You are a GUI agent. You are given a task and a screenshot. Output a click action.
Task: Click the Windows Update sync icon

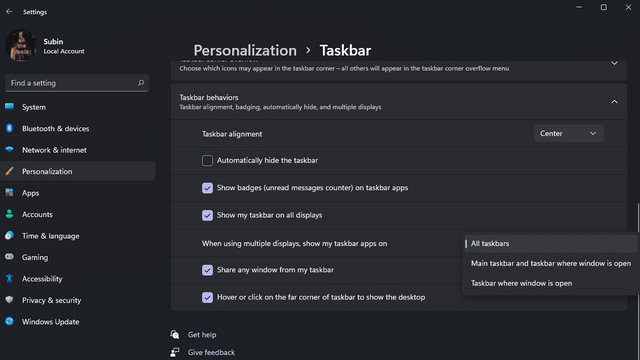pos(9,322)
